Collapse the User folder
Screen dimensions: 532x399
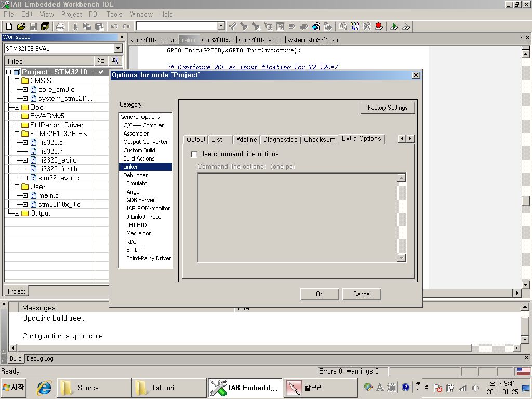pos(17,187)
